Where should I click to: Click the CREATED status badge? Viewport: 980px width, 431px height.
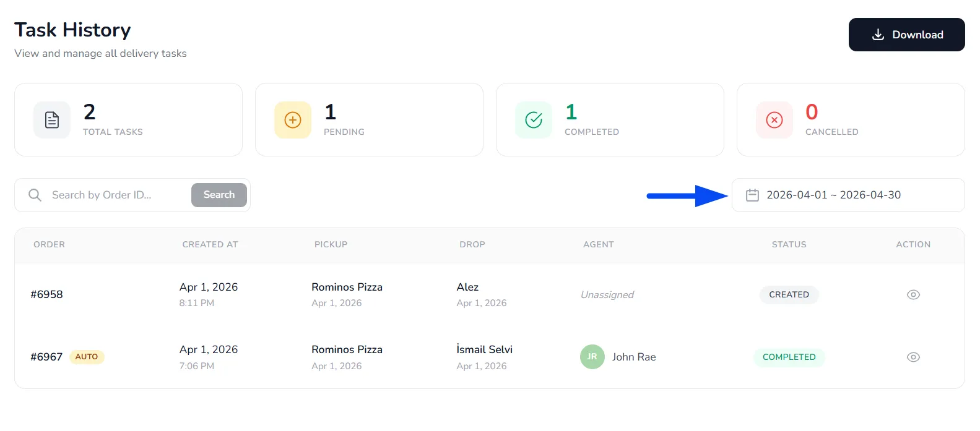tap(789, 294)
